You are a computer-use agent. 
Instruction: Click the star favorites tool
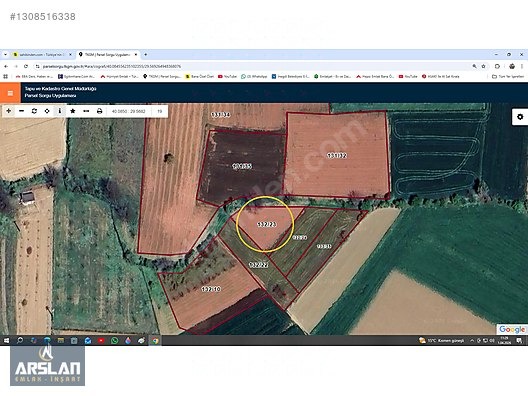click(72, 111)
